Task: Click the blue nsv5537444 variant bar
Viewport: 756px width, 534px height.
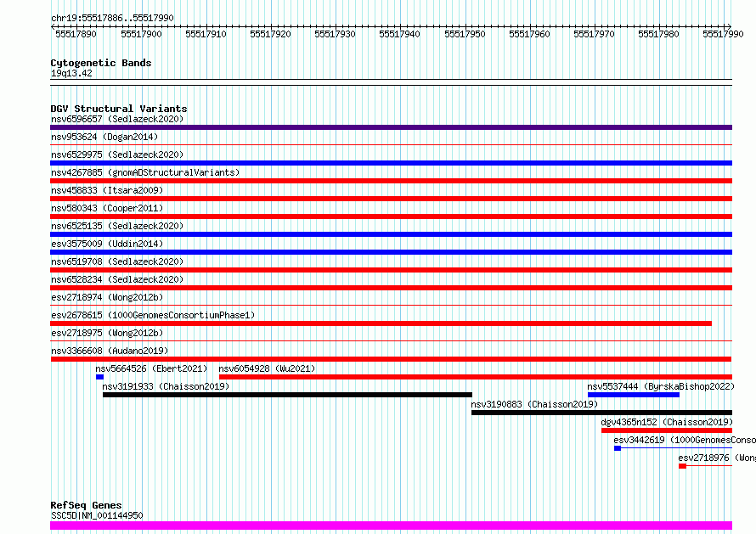Action: click(634, 395)
